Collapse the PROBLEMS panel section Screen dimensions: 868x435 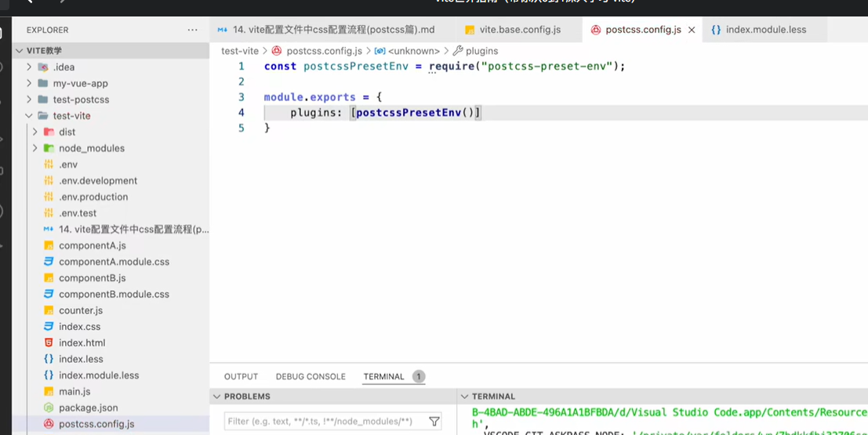(x=217, y=397)
